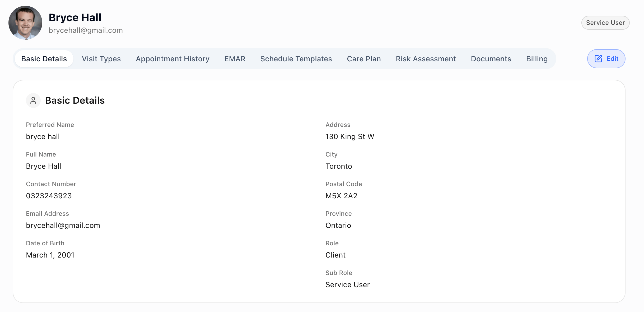Click the Service User badge
Screen dimensions: 644x312
tap(605, 23)
